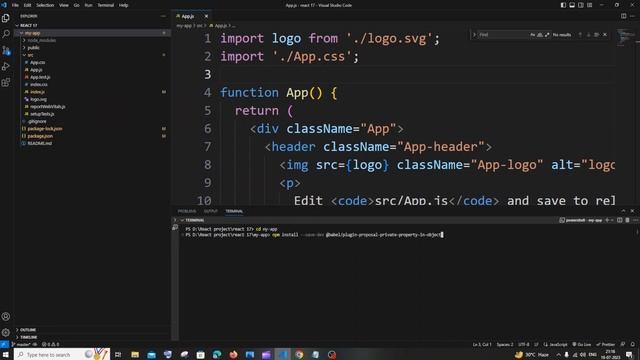Expand the public folder

click(92, 47)
